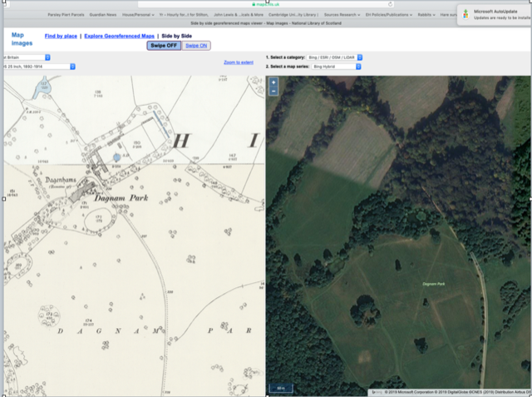The height and width of the screenshot is (397, 532).
Task: Open the Cambridge University Library bookmark
Action: tap(293, 15)
